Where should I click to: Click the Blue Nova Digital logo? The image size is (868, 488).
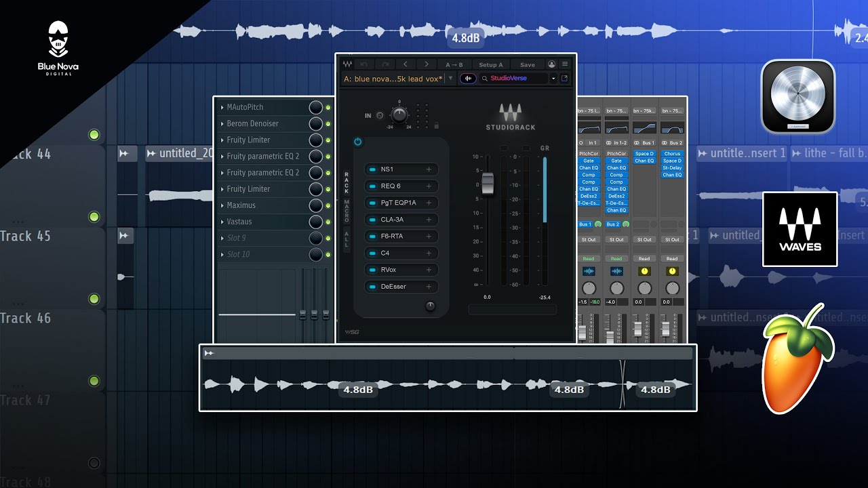click(x=58, y=47)
